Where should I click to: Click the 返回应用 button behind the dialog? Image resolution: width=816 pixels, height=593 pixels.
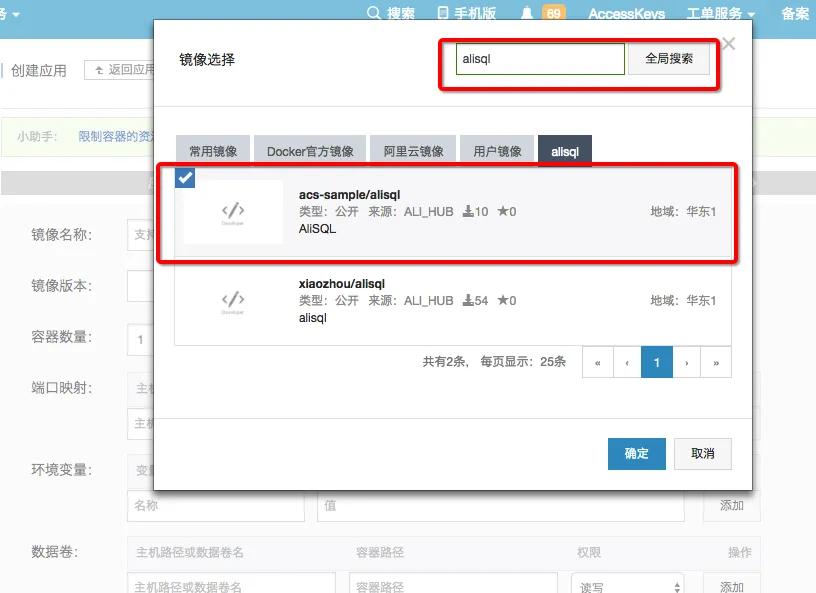119,70
